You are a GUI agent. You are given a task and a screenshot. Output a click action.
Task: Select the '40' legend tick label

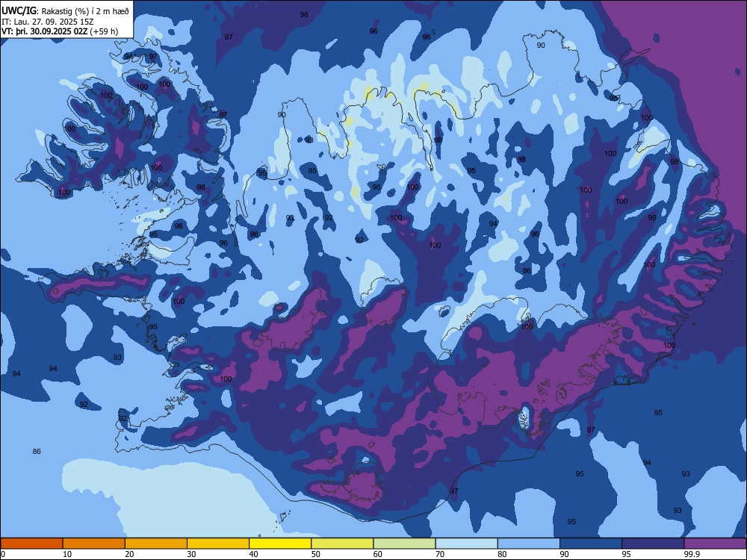coord(253,554)
